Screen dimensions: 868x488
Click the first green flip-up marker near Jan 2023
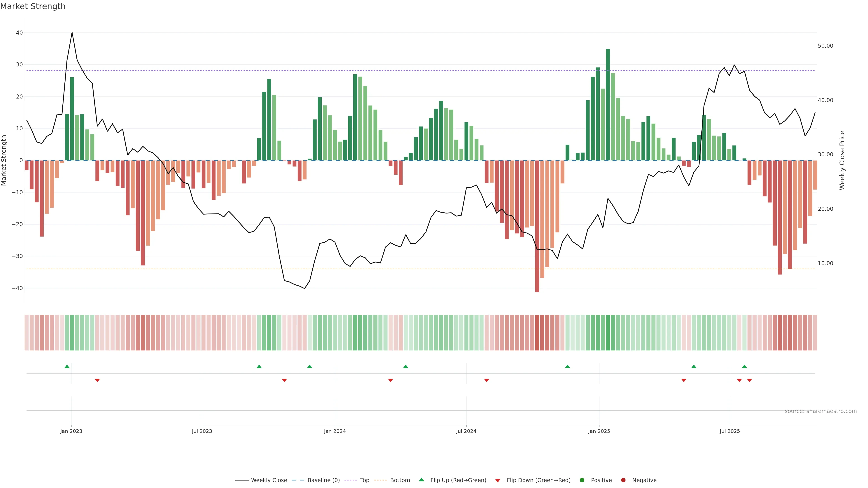pyautogui.click(x=67, y=366)
